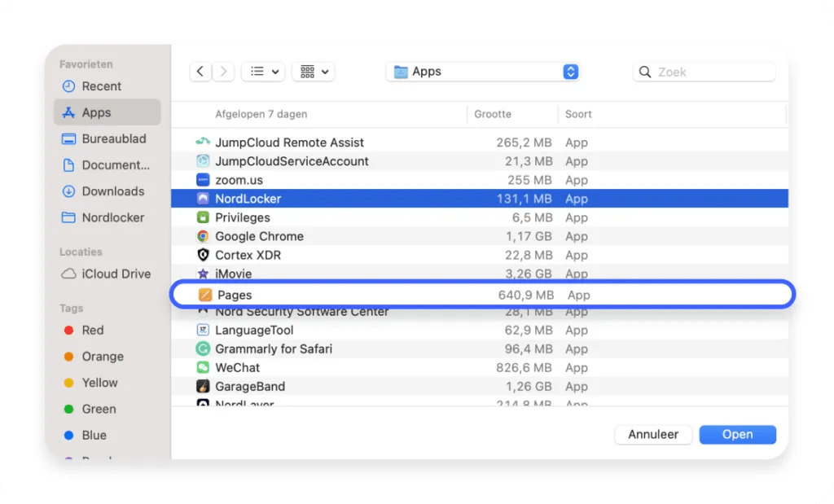Image resolution: width=834 pixels, height=504 pixels.
Task: Click the Annuleer button
Action: (653, 434)
